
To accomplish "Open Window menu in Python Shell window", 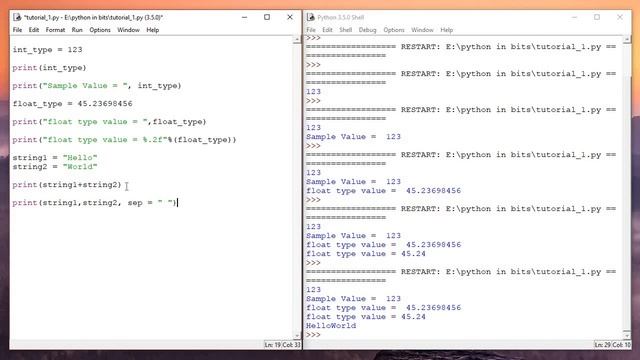I will pyautogui.click(x=422, y=30).
